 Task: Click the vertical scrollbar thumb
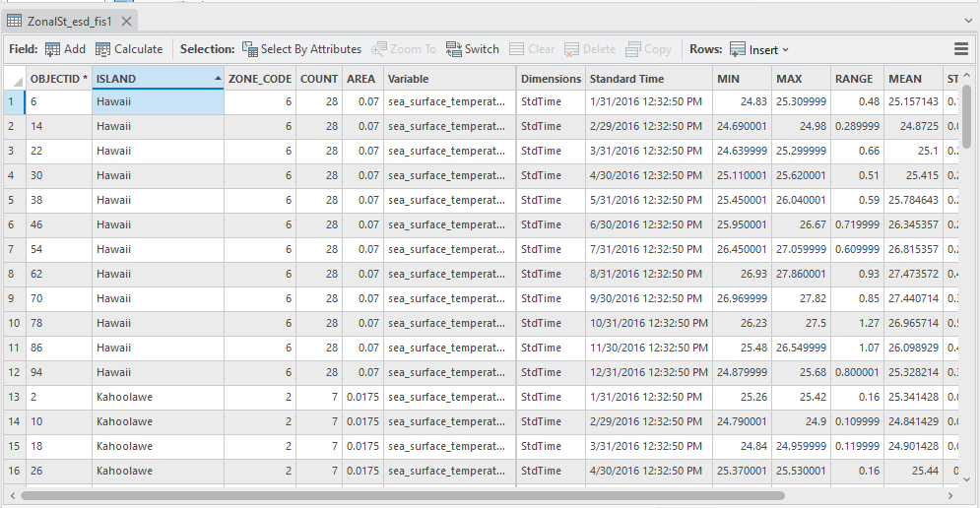point(967,116)
